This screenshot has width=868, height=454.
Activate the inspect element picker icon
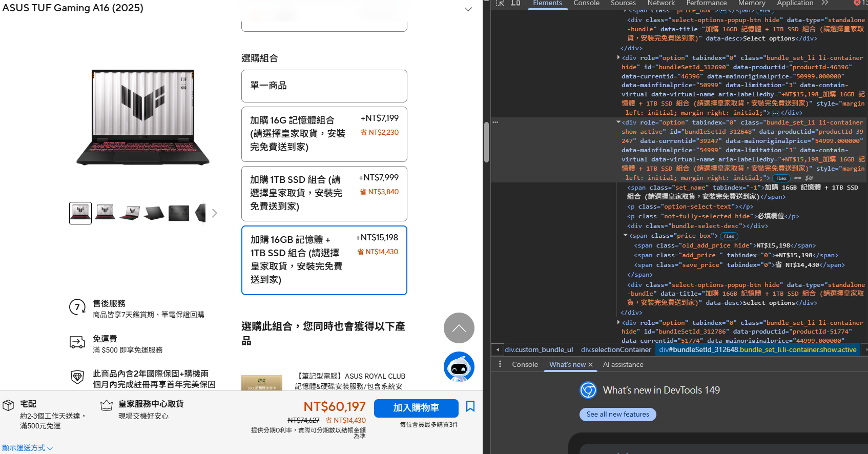click(x=501, y=3)
